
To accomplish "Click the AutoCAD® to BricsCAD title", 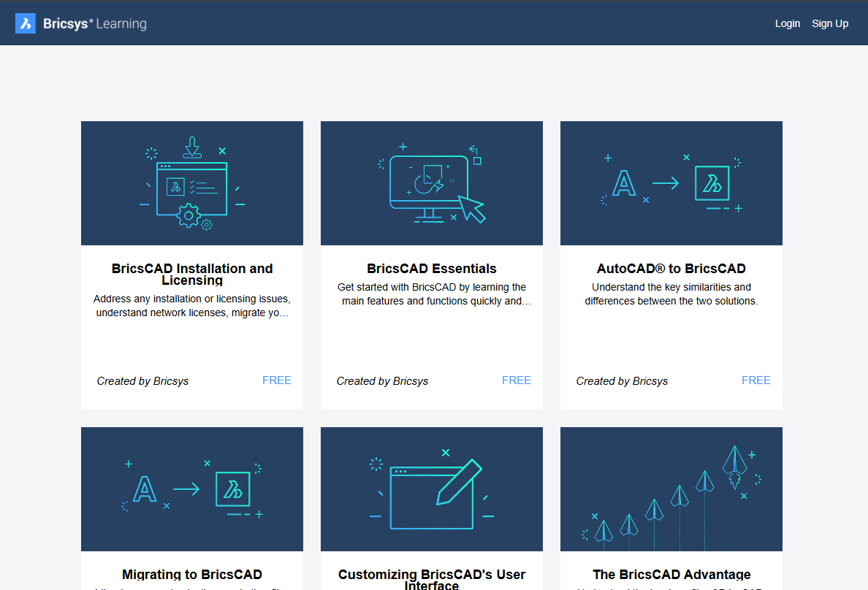I will (x=671, y=269).
